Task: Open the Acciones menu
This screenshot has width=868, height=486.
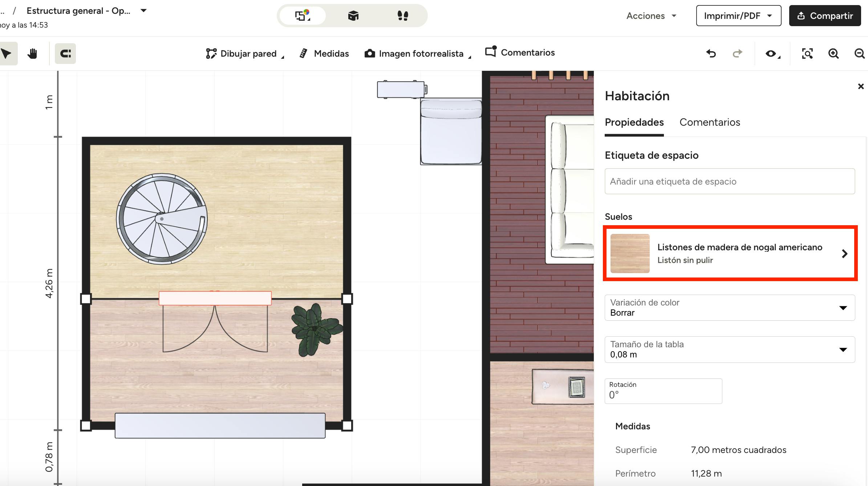Action: (651, 16)
